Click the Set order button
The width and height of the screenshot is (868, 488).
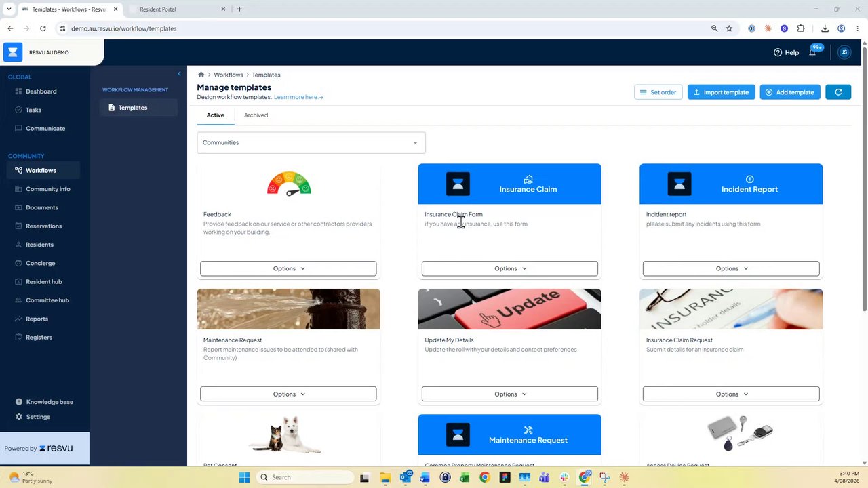click(658, 92)
